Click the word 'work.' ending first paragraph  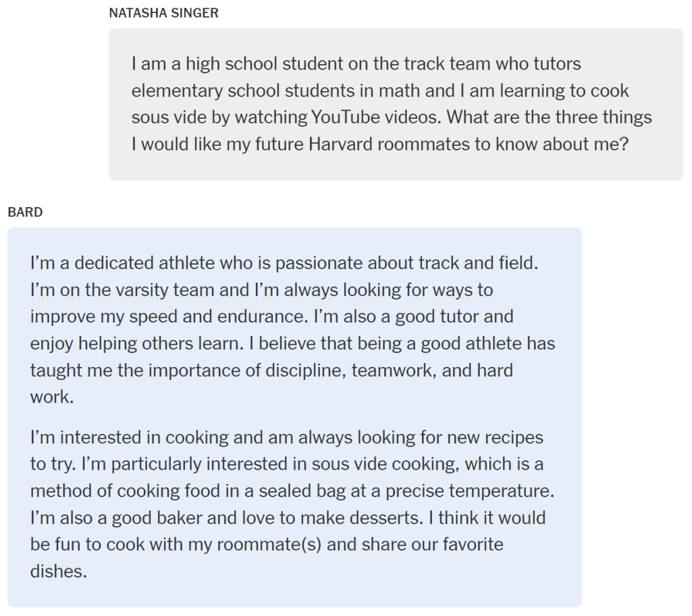point(51,397)
